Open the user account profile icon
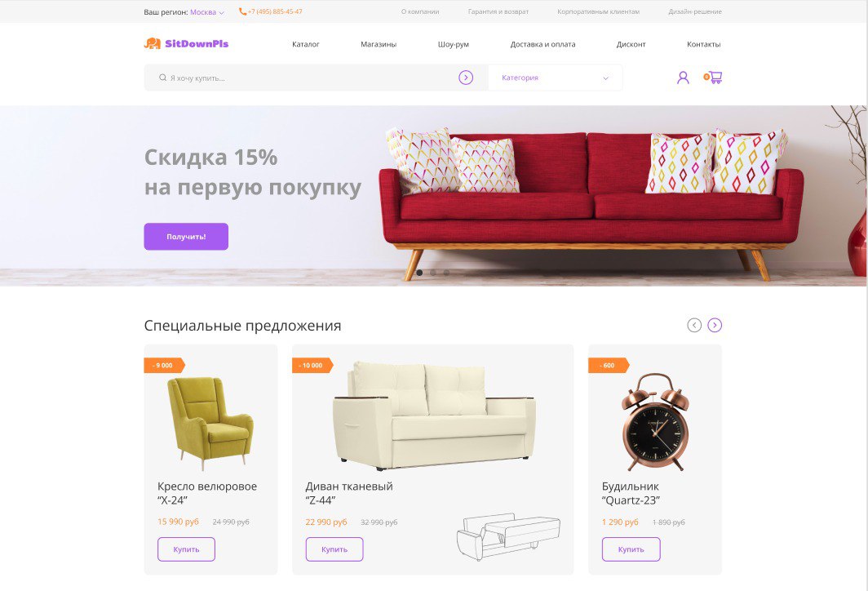 [x=683, y=78]
